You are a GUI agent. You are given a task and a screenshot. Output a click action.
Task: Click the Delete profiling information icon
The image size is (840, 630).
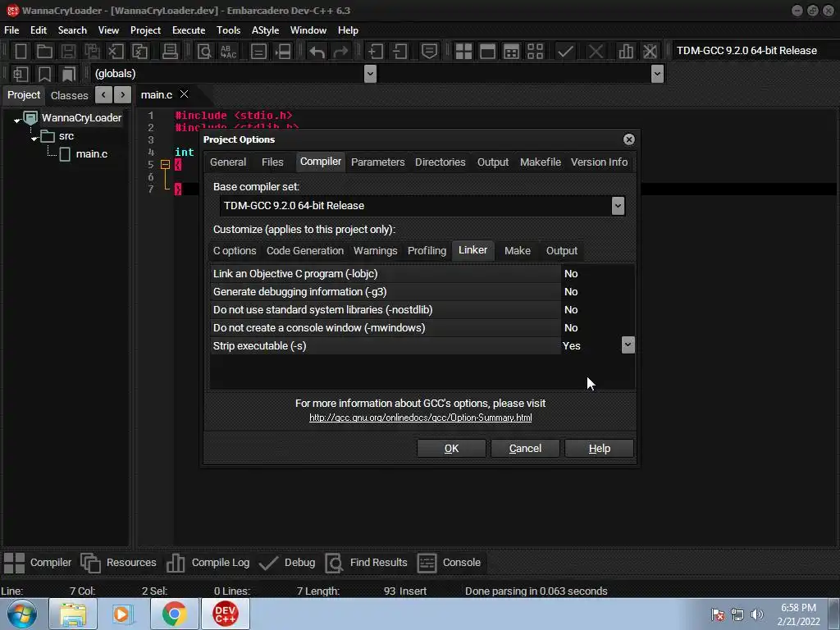click(650, 52)
